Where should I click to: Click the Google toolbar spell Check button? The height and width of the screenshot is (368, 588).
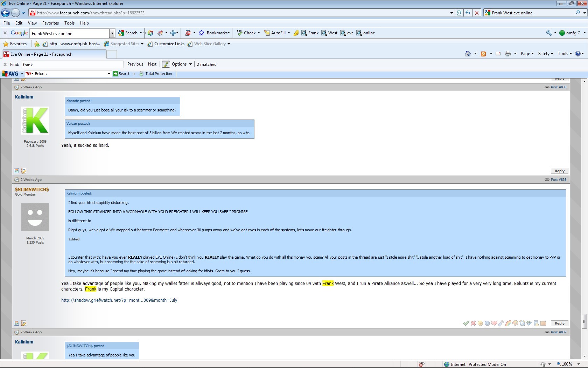click(x=246, y=33)
